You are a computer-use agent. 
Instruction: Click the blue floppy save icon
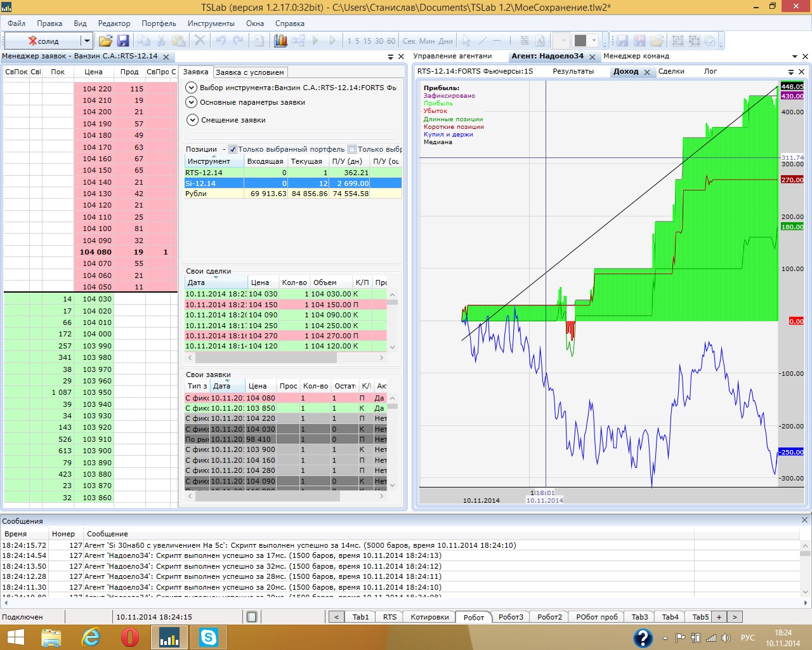click(123, 41)
